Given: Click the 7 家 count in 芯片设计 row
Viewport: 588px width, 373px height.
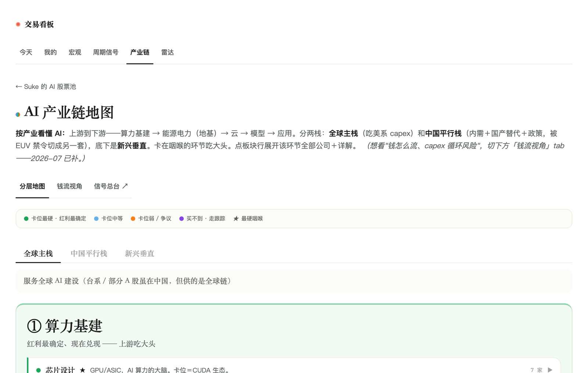Looking at the screenshot, I should click(x=536, y=370).
